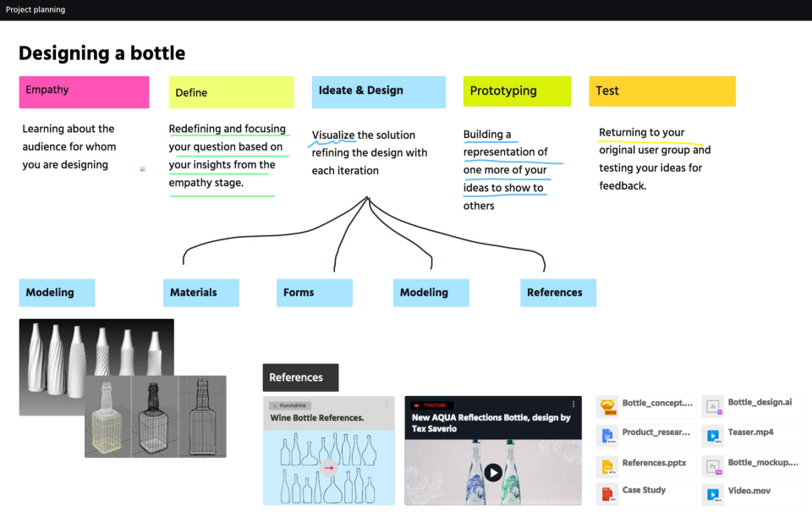
Task: Open the Case Study PDF icon
Action: click(x=607, y=493)
